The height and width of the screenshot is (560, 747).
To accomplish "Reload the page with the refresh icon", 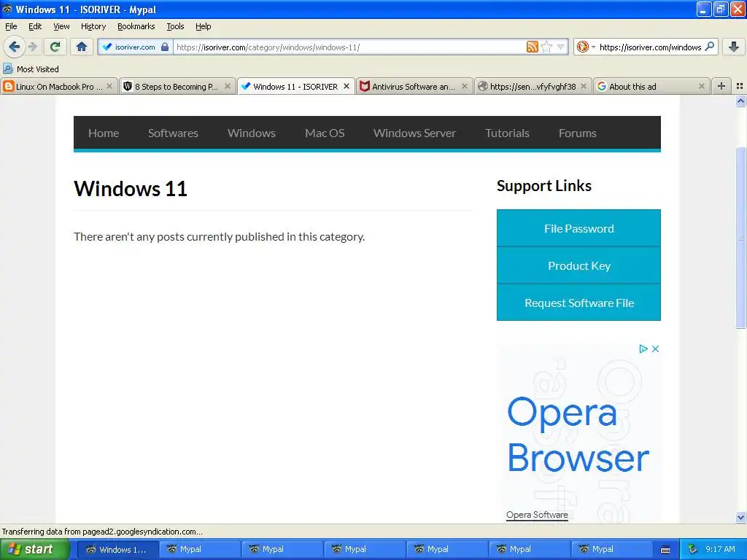I will tap(55, 47).
